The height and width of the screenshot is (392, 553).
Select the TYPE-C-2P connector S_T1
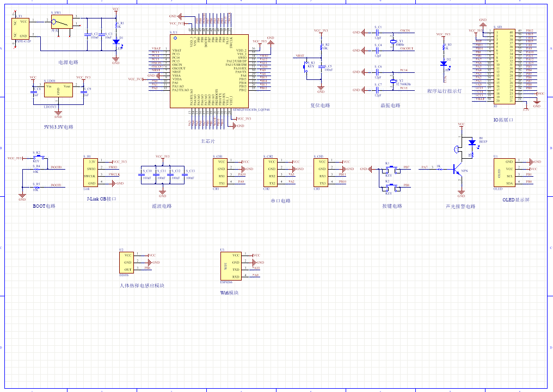pos(20,29)
